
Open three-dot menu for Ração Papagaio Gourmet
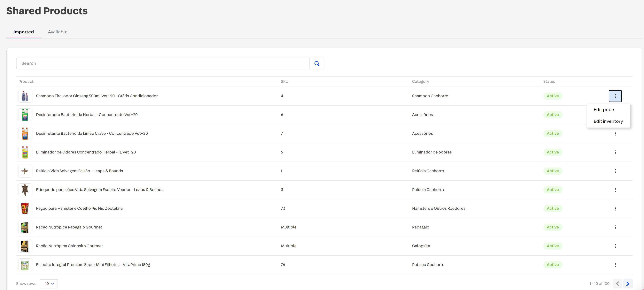[615, 227]
